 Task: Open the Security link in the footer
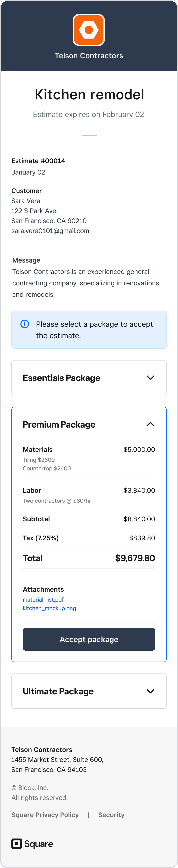tap(111, 815)
